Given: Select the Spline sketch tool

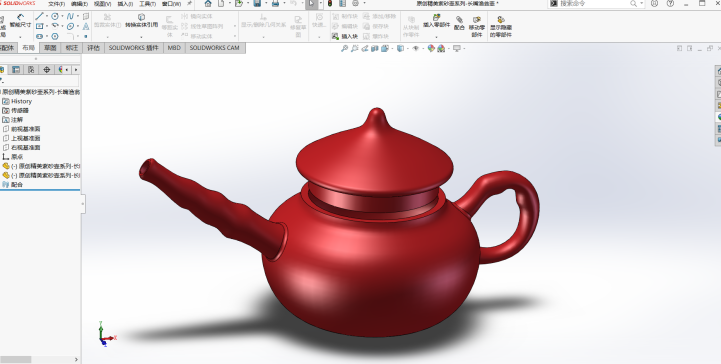Looking at the screenshot, I should tap(70, 17).
